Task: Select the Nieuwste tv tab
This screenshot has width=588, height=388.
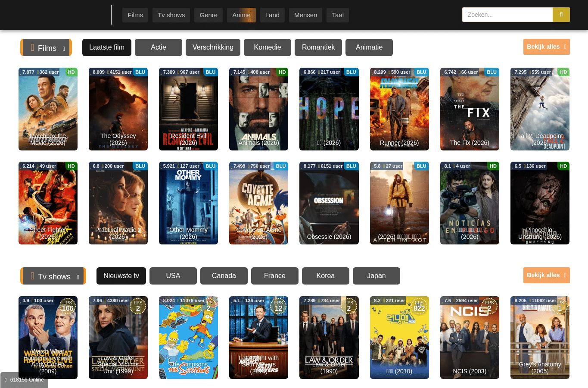Action: point(121,276)
